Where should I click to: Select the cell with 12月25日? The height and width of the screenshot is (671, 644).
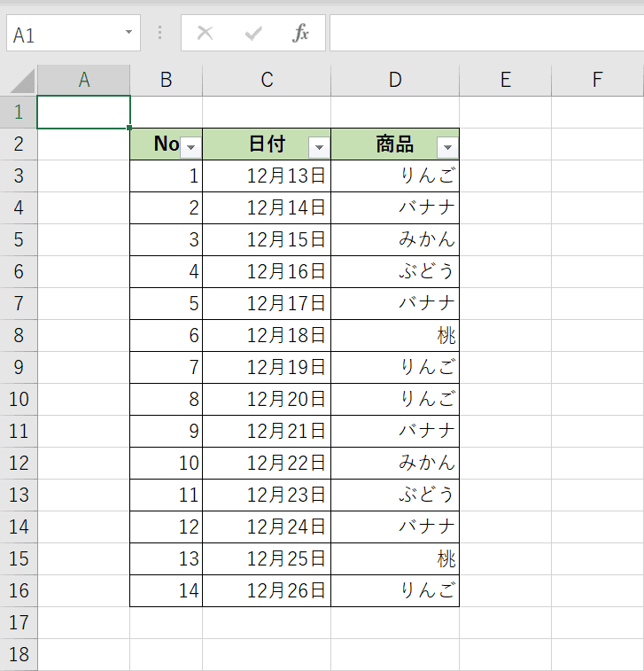267,559
